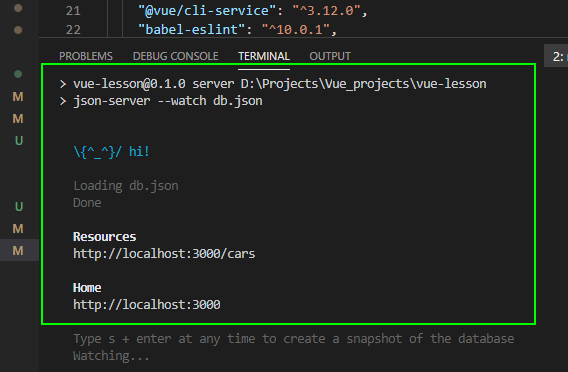Screen dimensions: 568x372
Task: Click the bare http://localhost:3000 link under Home
Action: (147, 305)
